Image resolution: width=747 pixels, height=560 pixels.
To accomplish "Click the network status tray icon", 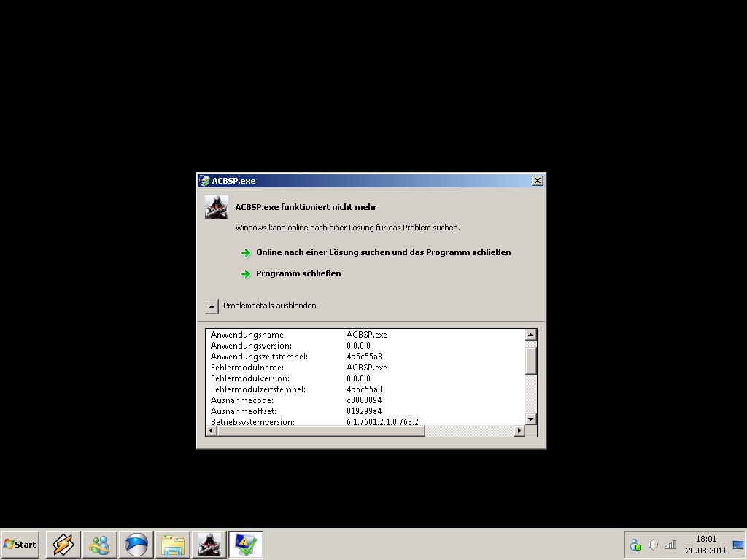I will [x=635, y=545].
